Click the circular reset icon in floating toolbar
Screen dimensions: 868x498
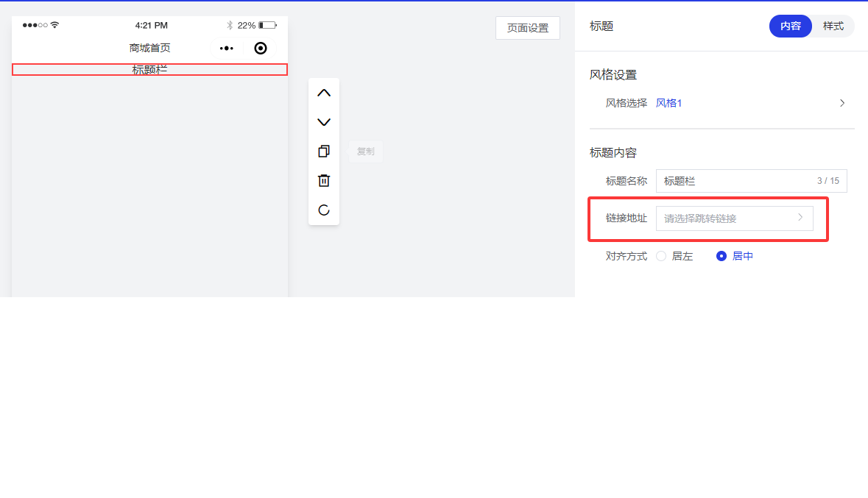point(324,210)
